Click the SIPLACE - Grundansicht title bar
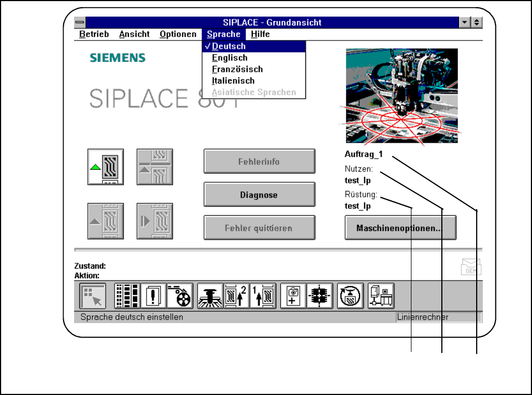Viewport: 532px width, 395px height. click(x=272, y=22)
